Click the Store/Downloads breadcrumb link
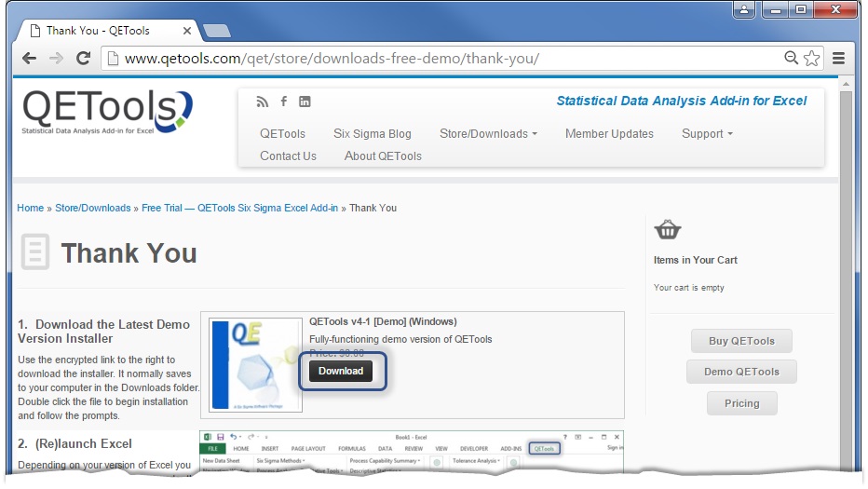 coord(93,209)
